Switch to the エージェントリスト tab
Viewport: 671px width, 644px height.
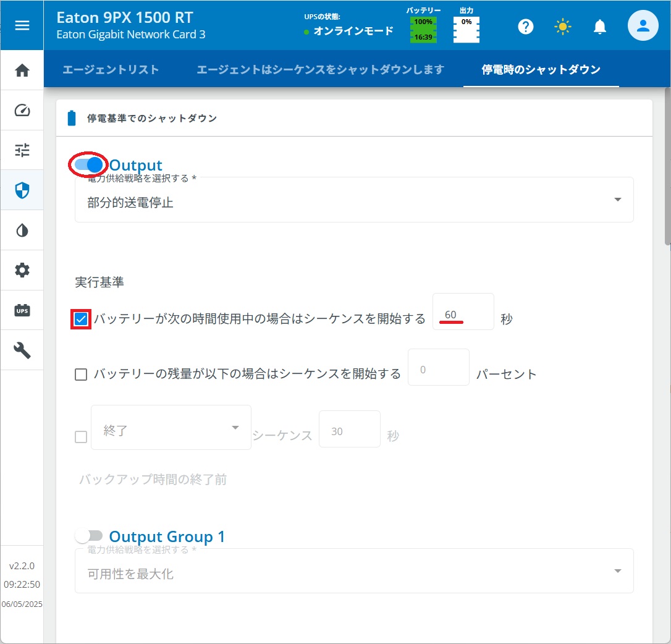(111, 69)
